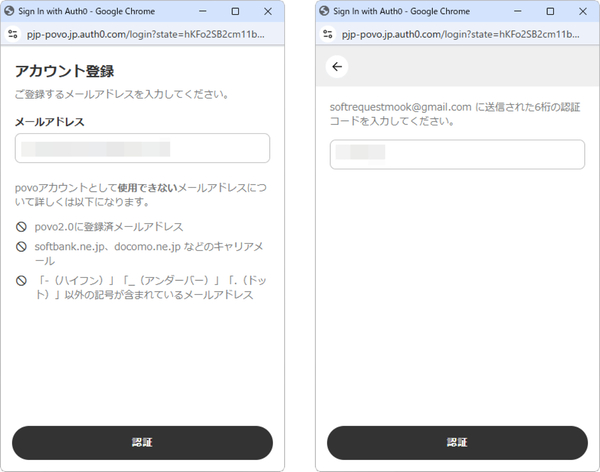
Task: Click prohibited icon beside hyphen symbols line
Action: pyautogui.click(x=21, y=281)
